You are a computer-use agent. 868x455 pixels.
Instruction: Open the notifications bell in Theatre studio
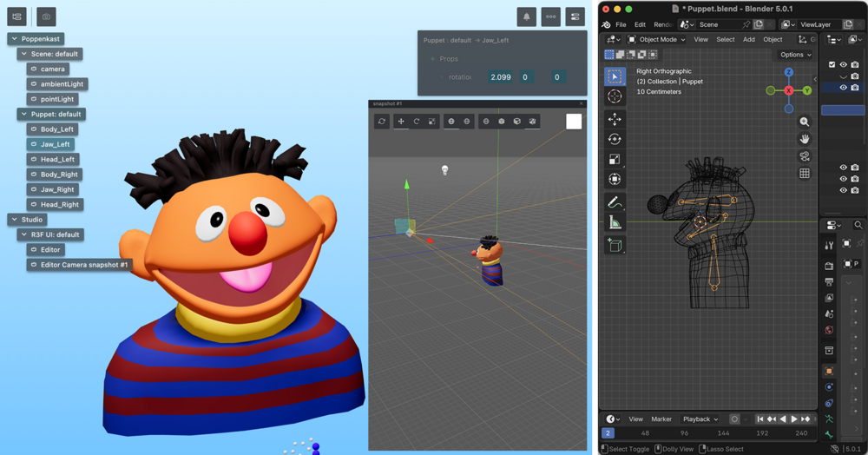[x=526, y=16]
